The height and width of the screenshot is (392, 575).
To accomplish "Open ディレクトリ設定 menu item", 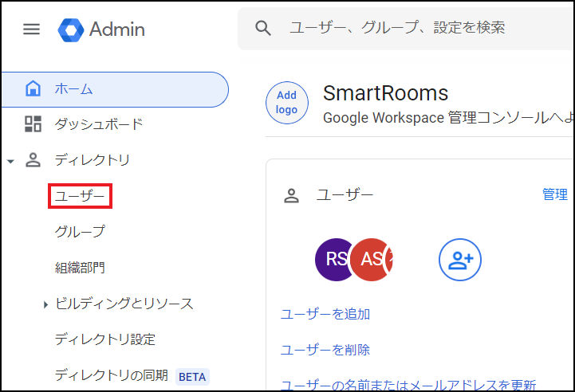I will pos(104,339).
